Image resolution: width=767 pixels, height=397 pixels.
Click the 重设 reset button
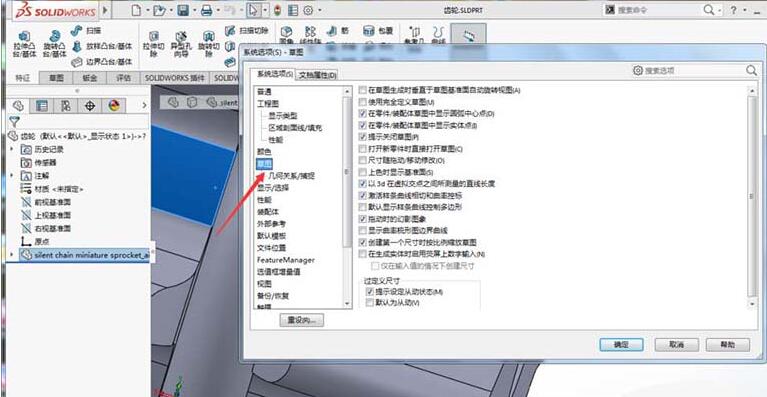302,320
